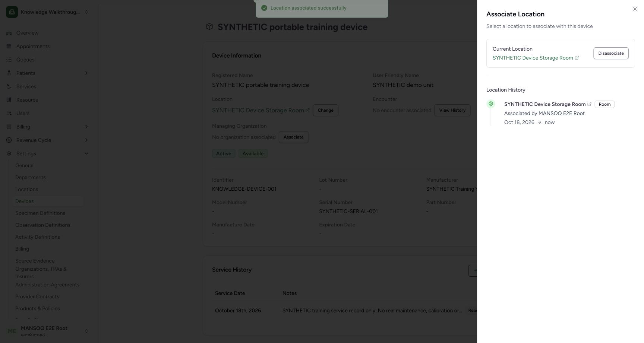The height and width of the screenshot is (343, 644).
Task: Click the Knowledge Walkthrough organization logo
Action: 12,12
